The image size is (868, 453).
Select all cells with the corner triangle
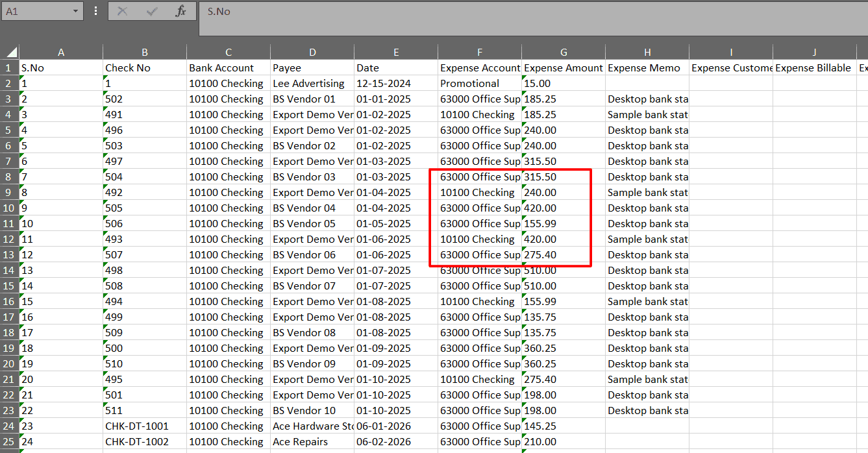coord(12,53)
